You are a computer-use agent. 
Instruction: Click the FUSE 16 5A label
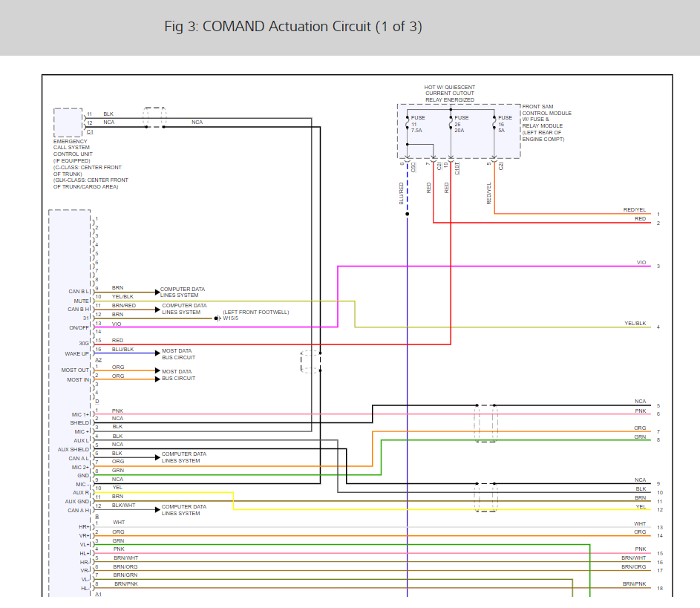(x=505, y=124)
